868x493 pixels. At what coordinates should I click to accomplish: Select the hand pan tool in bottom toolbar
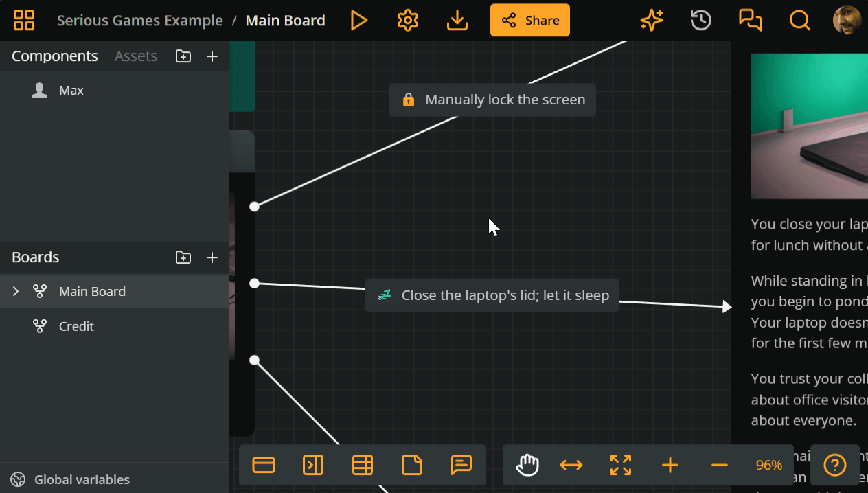(x=527, y=465)
